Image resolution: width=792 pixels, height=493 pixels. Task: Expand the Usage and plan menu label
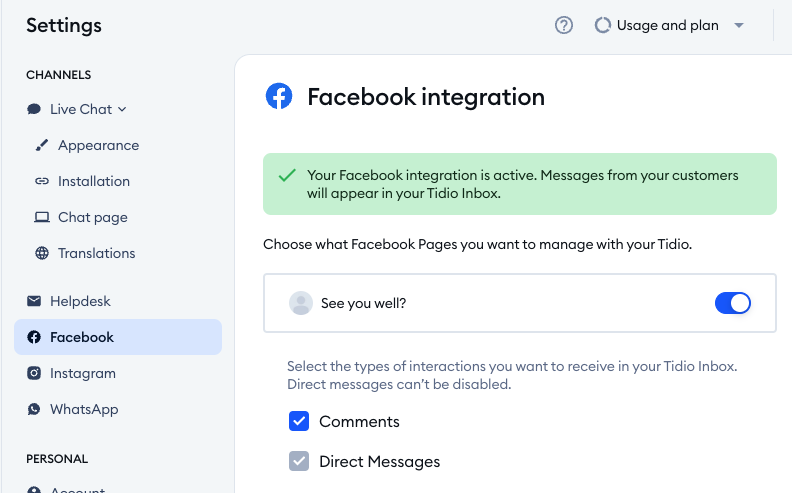[x=668, y=25]
